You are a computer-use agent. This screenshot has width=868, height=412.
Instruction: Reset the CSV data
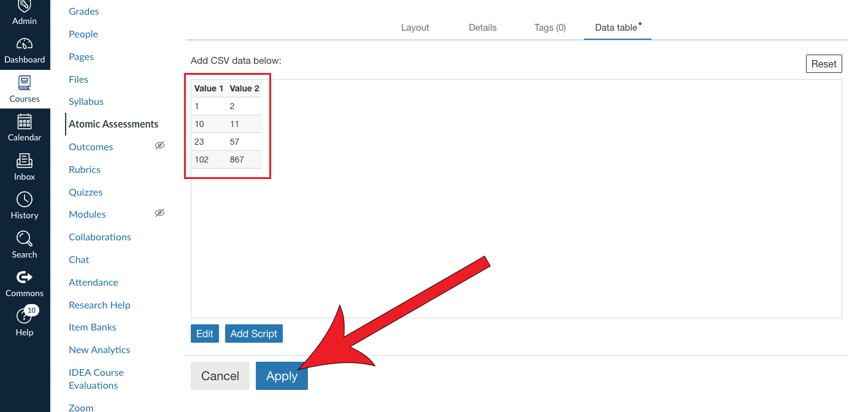pyautogui.click(x=824, y=63)
